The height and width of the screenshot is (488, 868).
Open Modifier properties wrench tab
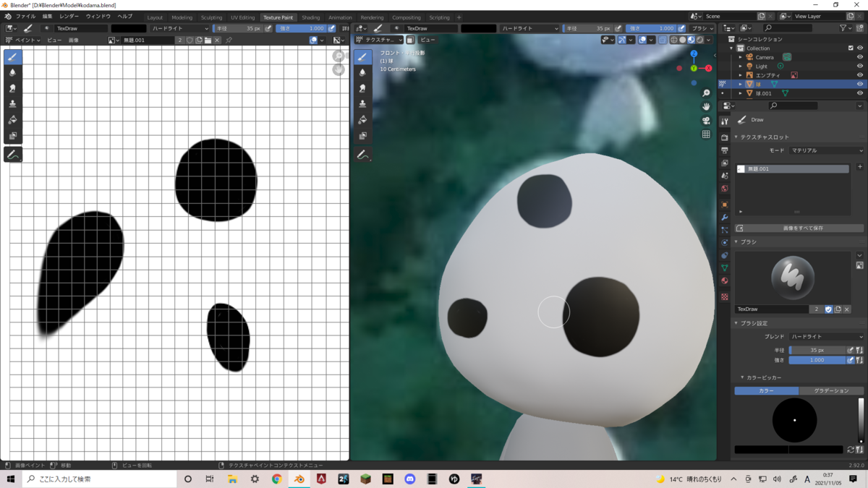click(725, 218)
